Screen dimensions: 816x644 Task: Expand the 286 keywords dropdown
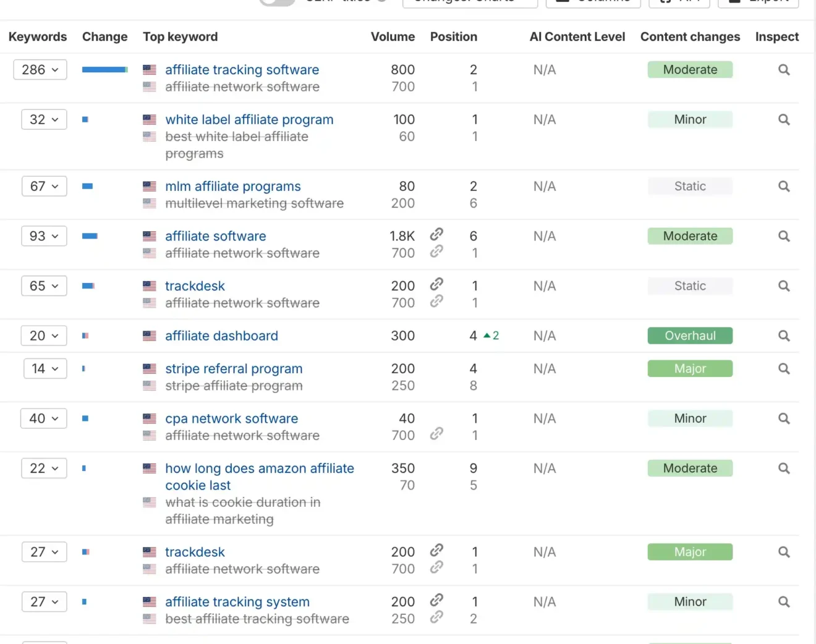[x=40, y=70]
